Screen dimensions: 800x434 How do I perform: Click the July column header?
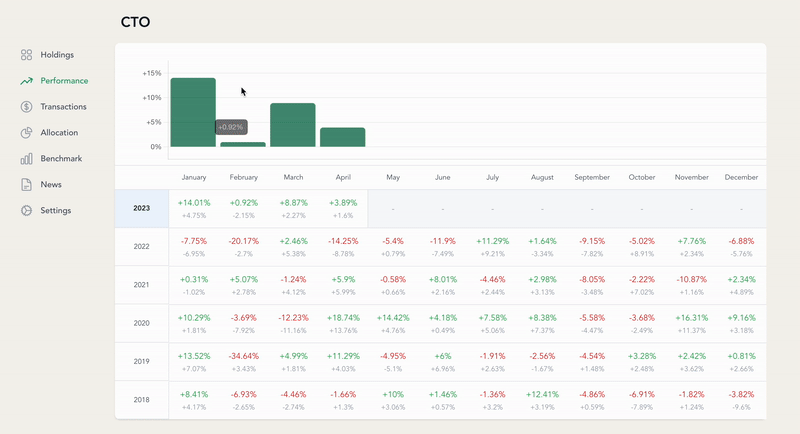click(492, 177)
